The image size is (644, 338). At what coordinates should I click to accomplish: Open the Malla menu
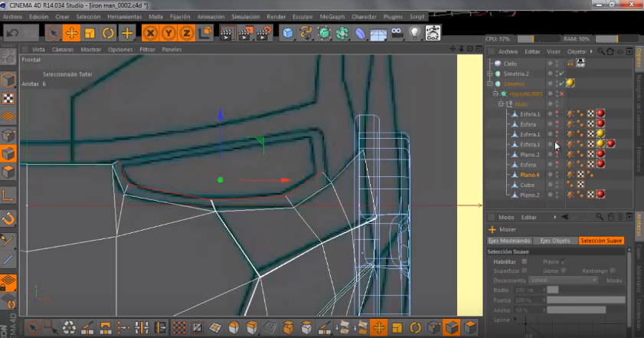[x=155, y=17]
